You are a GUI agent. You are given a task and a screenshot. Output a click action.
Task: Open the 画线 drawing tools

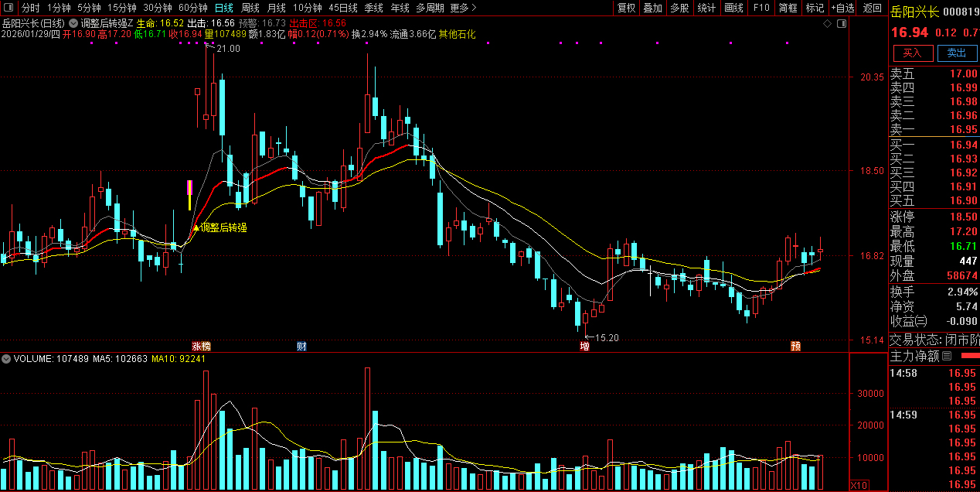733,8
